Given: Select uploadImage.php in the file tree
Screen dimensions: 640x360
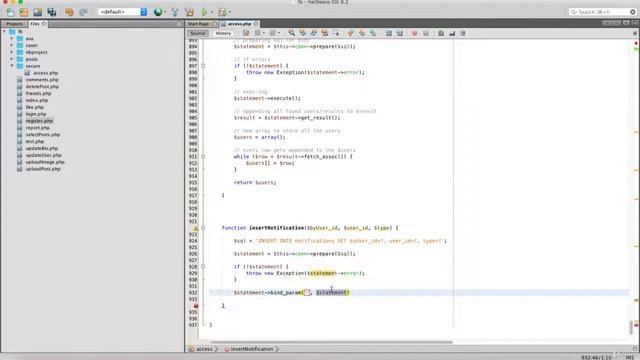Looking at the screenshot, I should 45,162.
